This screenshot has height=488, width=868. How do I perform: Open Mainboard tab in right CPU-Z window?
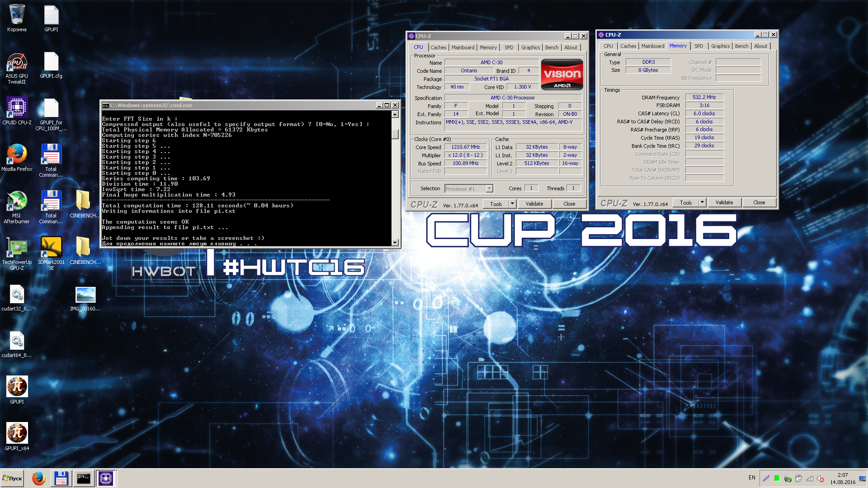pyautogui.click(x=653, y=46)
